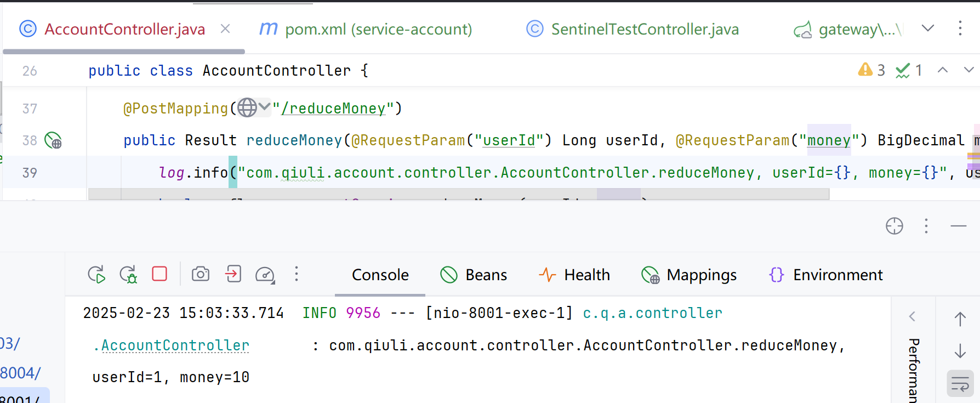Click the Exit application icon
This screenshot has width=980, height=403.
[x=233, y=274]
